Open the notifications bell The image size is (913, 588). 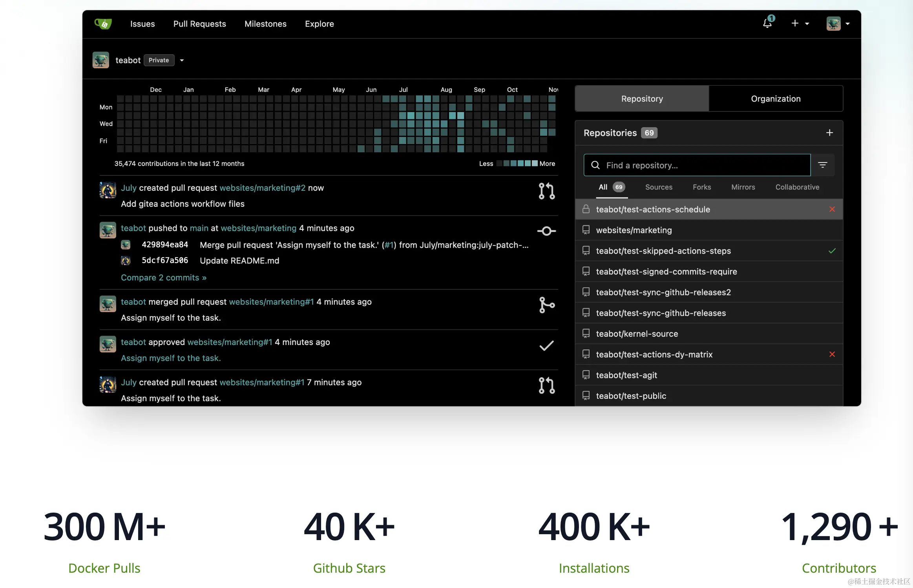767,24
